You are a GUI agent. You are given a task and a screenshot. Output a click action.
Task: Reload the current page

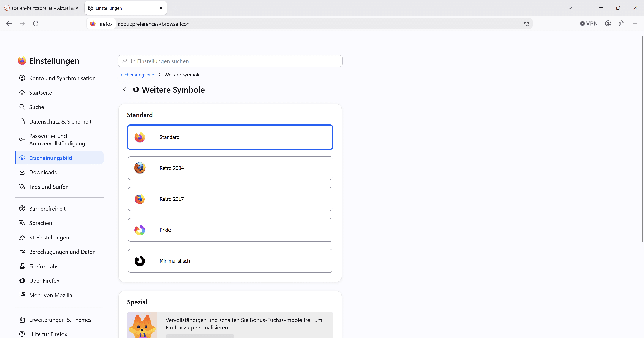point(36,23)
